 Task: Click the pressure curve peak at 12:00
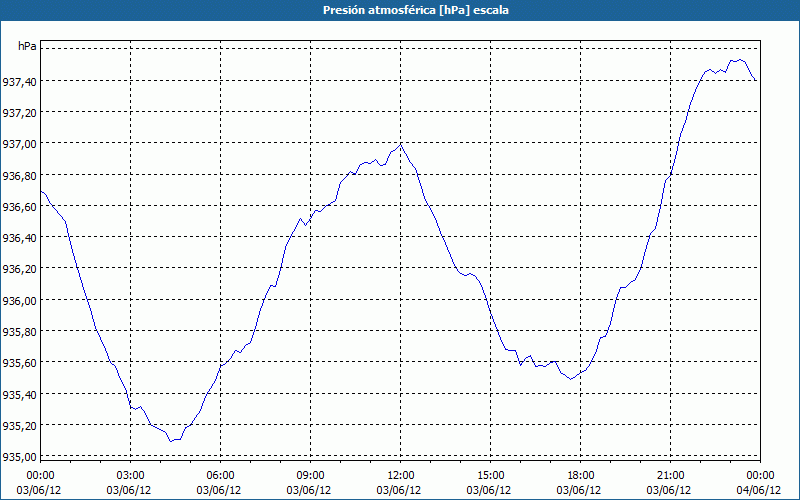coord(401,144)
